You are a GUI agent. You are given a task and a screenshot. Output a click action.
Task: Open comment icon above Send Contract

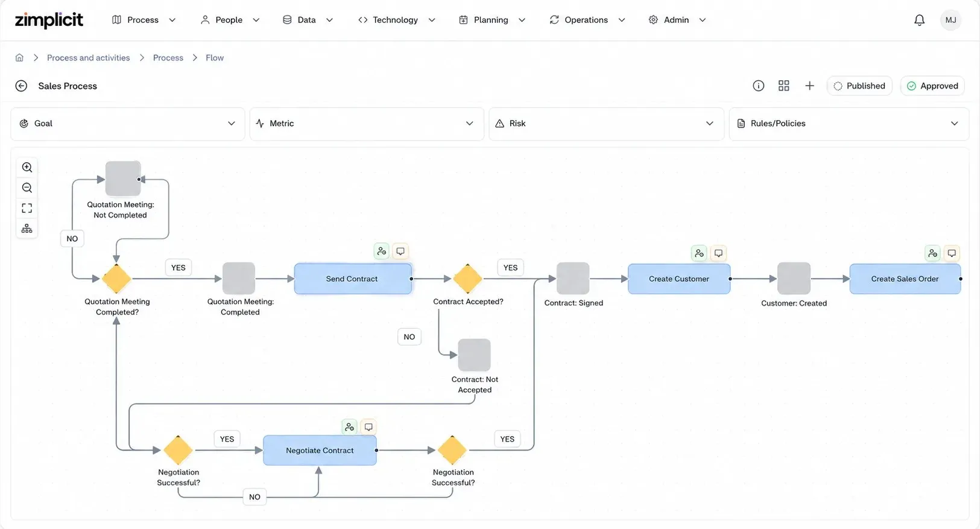[400, 252]
